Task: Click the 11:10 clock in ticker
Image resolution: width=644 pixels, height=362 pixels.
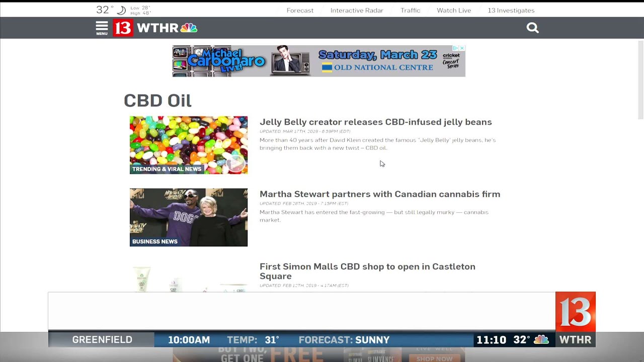Action: [491, 340]
